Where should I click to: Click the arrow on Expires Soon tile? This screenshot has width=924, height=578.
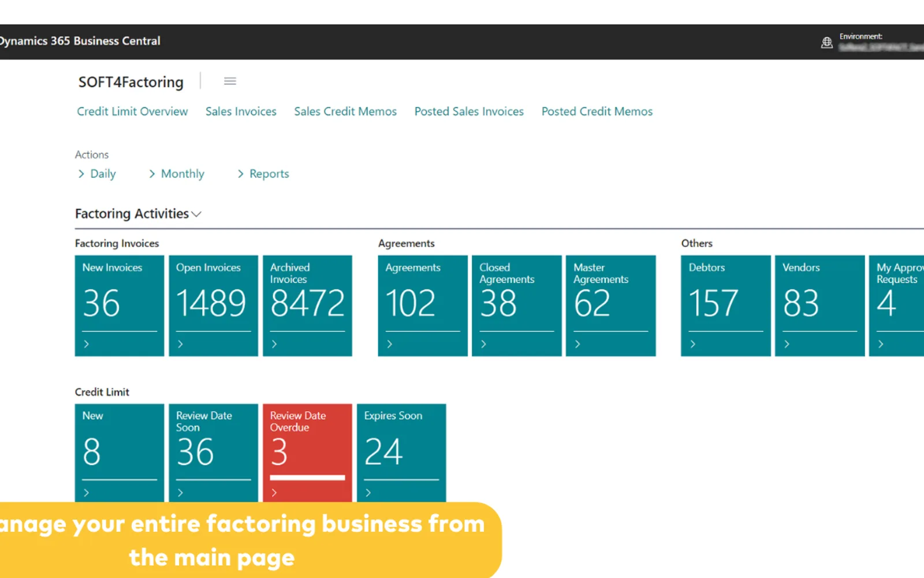click(x=368, y=492)
